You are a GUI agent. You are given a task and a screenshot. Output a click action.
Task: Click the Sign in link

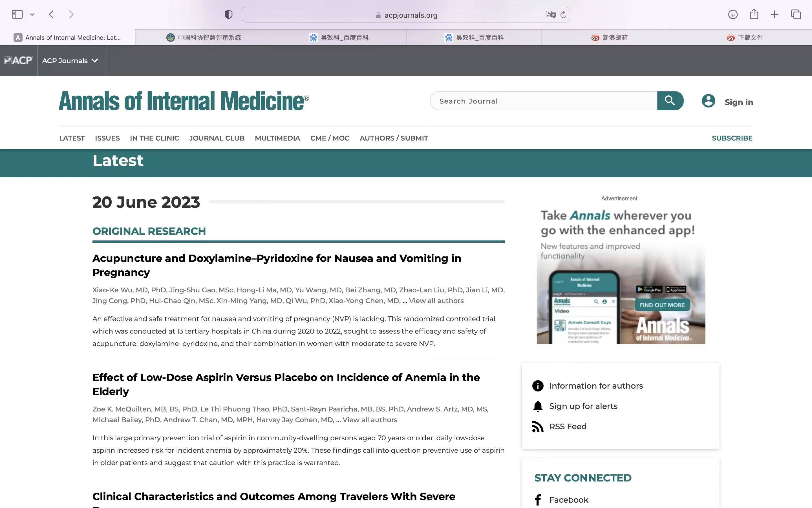tap(739, 102)
